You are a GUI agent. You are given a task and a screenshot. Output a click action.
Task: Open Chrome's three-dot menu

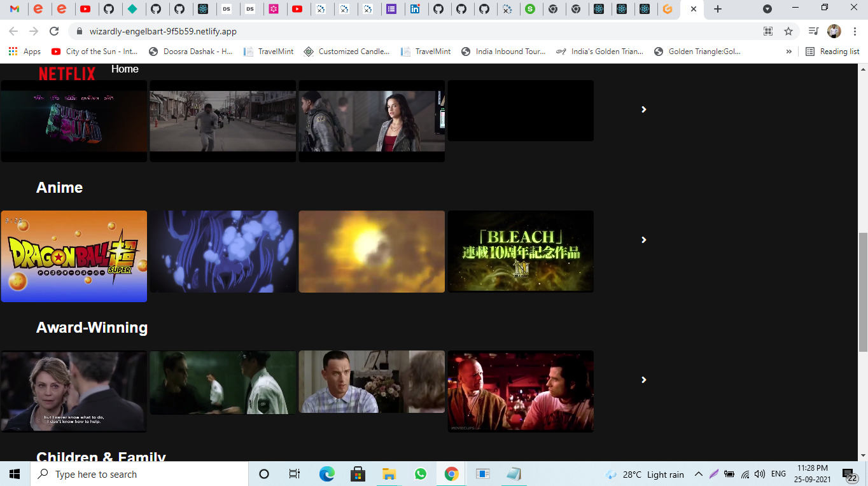pyautogui.click(x=855, y=31)
